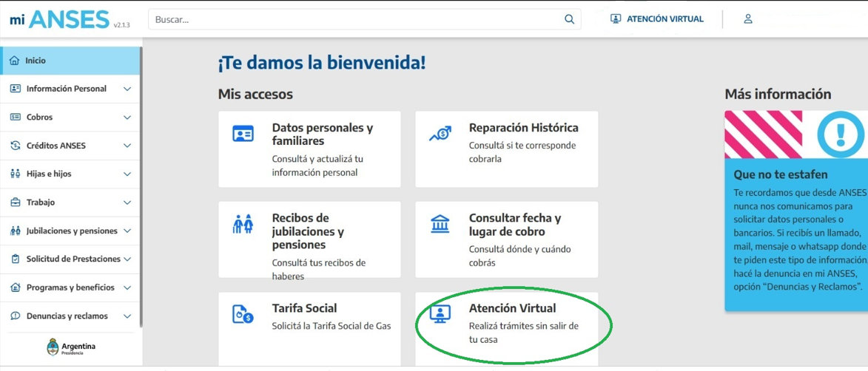Image resolution: width=868 pixels, height=371 pixels.
Task: Click the Solicitud de Prestaciones clipboard icon
Action: [16, 259]
